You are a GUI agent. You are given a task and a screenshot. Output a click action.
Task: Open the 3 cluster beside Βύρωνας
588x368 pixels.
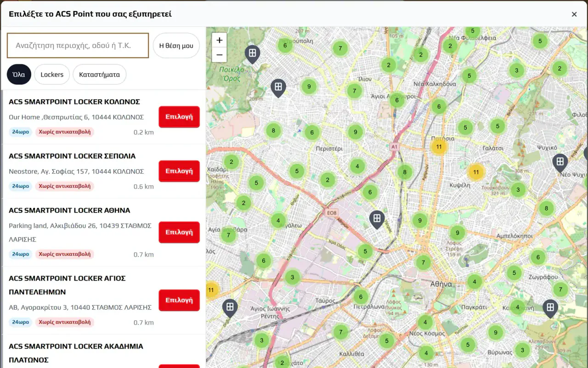click(x=522, y=350)
